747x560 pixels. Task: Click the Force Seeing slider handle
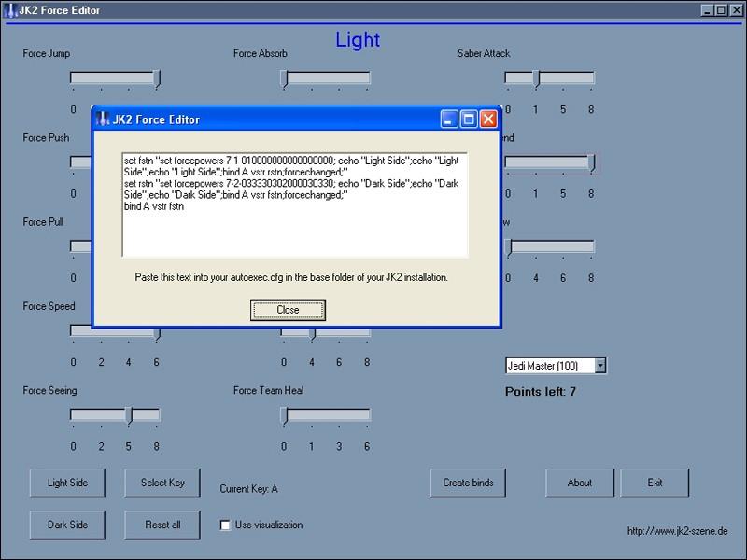129,414
